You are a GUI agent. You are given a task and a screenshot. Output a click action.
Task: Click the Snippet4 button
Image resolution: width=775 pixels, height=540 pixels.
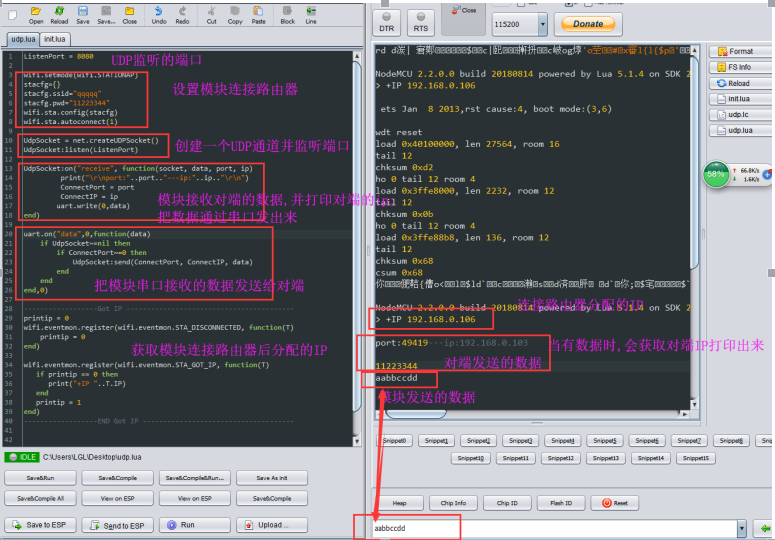coord(563,440)
